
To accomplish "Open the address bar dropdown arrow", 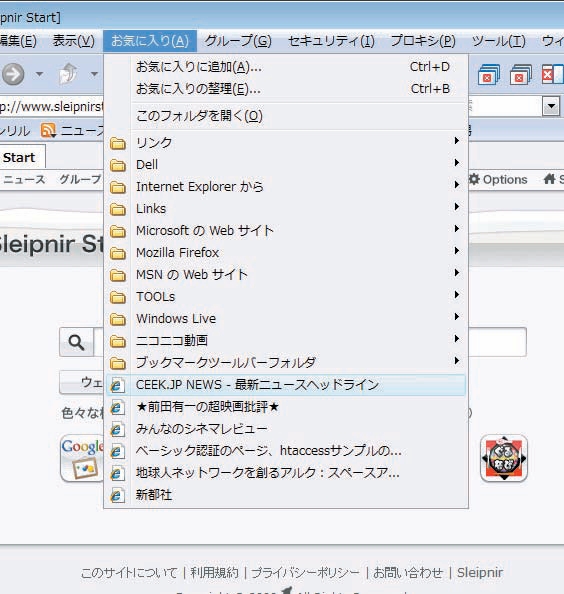I will 551,106.
